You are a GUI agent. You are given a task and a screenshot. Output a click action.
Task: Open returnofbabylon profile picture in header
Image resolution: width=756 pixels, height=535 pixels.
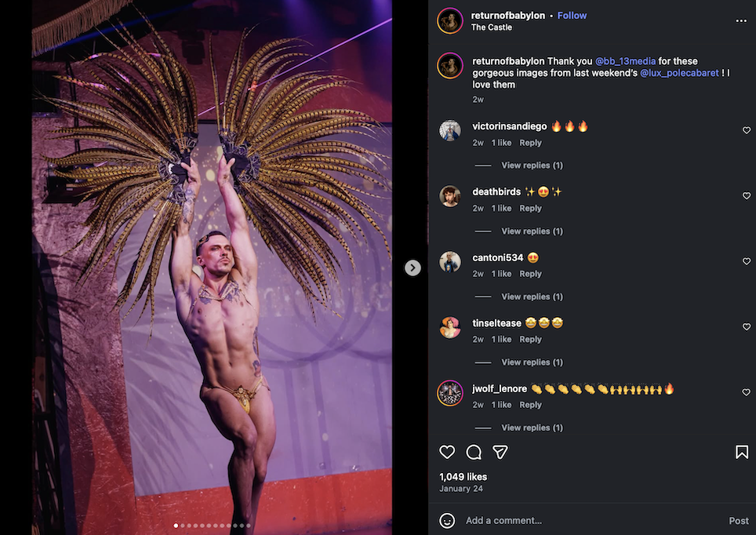pos(450,21)
